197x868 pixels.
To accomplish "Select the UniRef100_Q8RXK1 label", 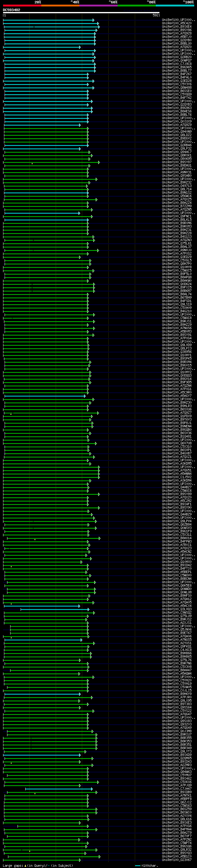I will (177, 156).
